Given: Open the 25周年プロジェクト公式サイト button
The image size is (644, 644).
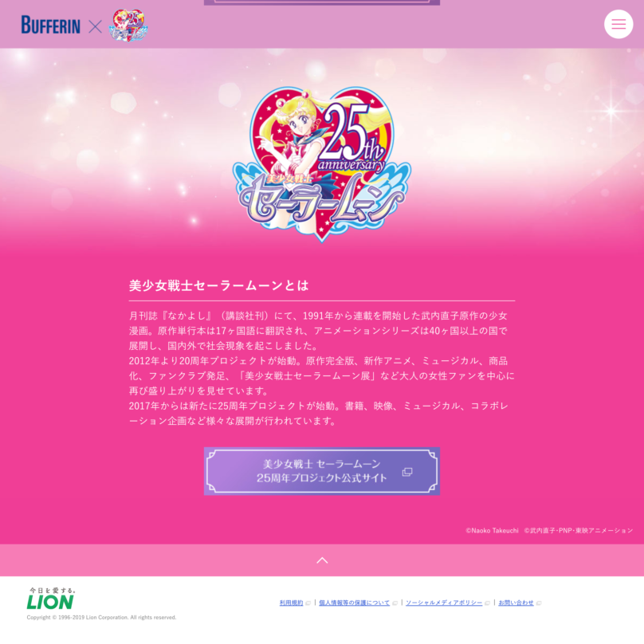Looking at the screenshot, I should (322, 471).
